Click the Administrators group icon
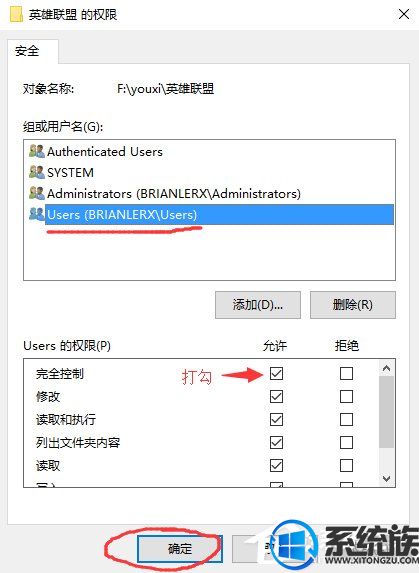The height and width of the screenshot is (573, 419). [x=37, y=193]
